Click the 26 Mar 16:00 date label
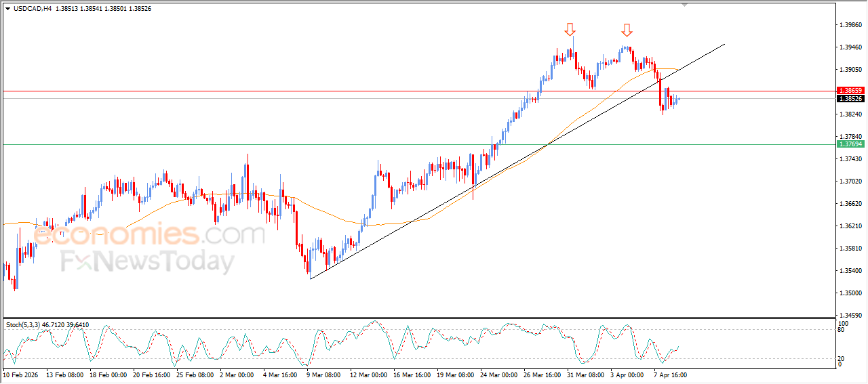This screenshot has width=868, height=384. click(540, 374)
